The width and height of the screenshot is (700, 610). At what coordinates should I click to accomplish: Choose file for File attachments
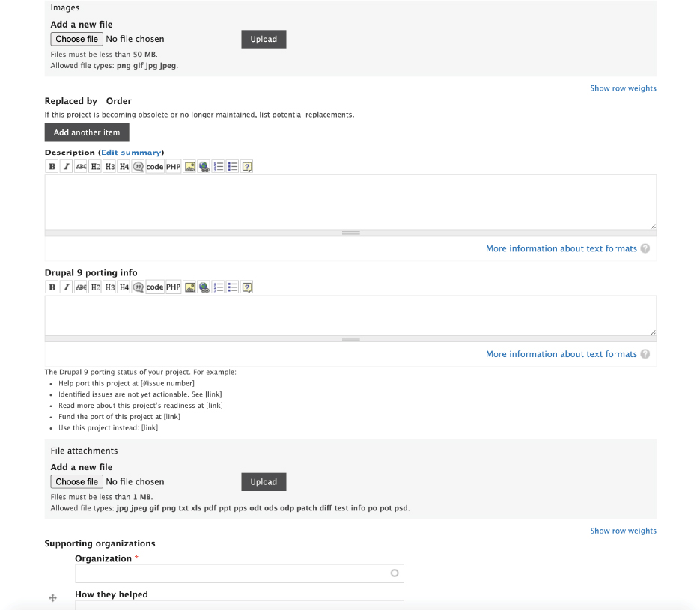[x=77, y=481]
